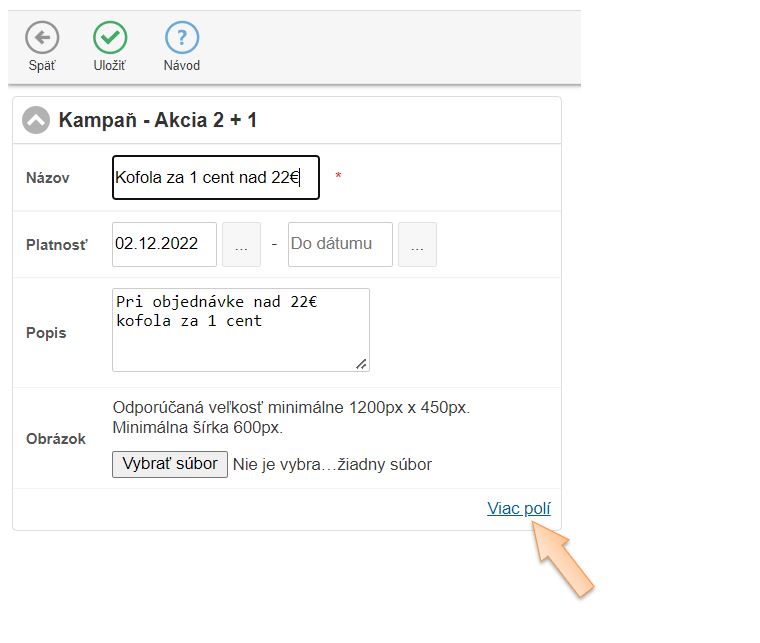Viewport: 760px width, 643px height.
Task: Collapse the Kampaň - Akcia 2 + 1 panel
Action: [36, 121]
